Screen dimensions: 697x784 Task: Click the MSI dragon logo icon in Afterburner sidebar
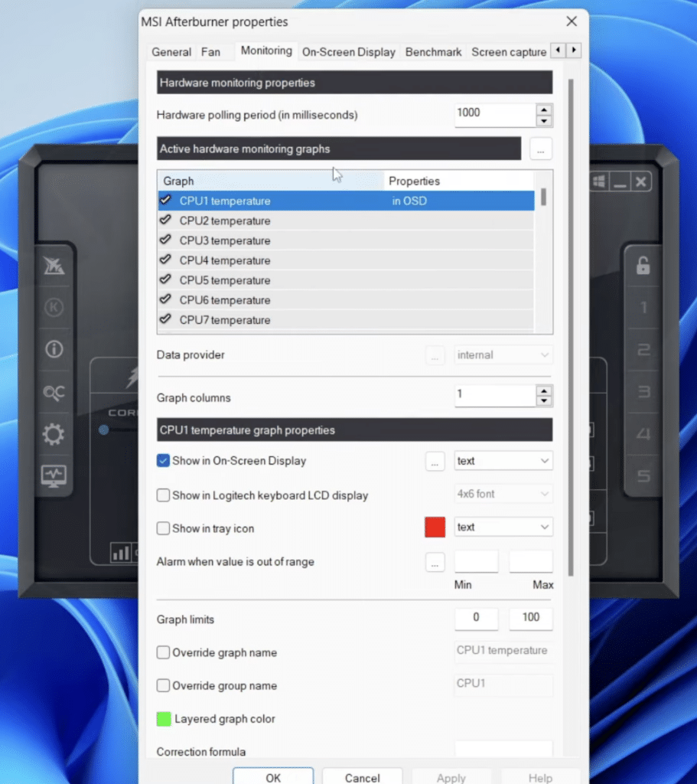pyautogui.click(x=54, y=266)
